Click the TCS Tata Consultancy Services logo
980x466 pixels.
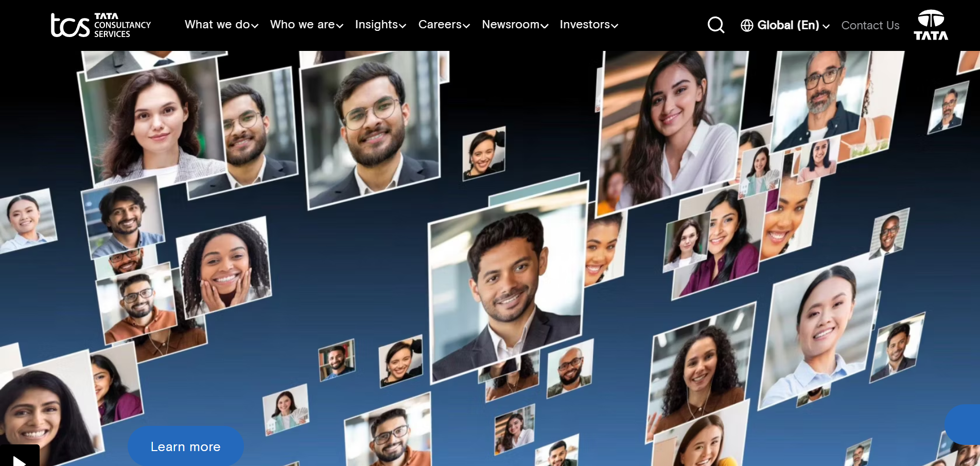coord(101,25)
